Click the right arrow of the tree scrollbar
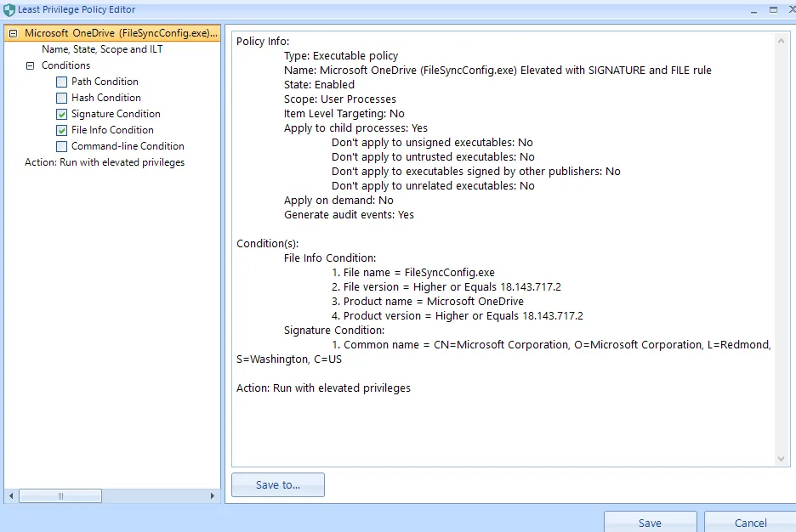 click(x=213, y=495)
